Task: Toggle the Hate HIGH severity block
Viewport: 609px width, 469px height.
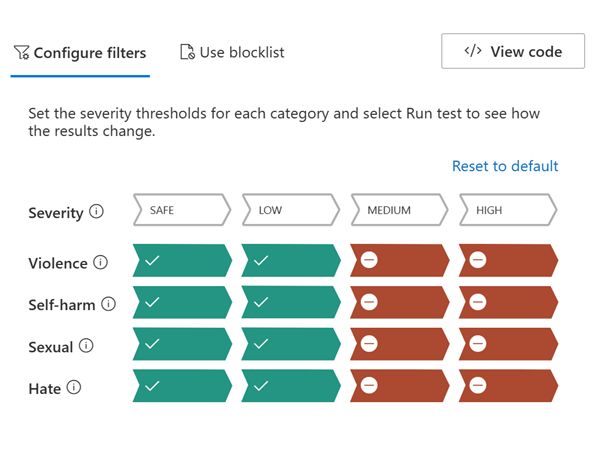Action: (x=508, y=386)
